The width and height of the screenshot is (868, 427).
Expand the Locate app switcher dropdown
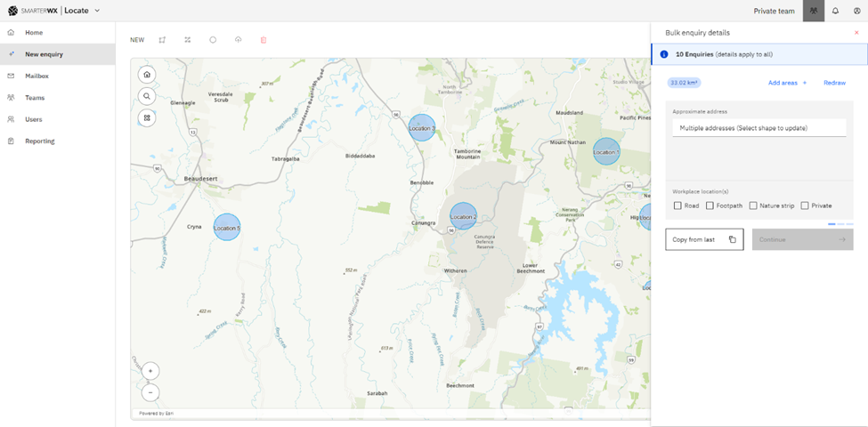pos(97,11)
